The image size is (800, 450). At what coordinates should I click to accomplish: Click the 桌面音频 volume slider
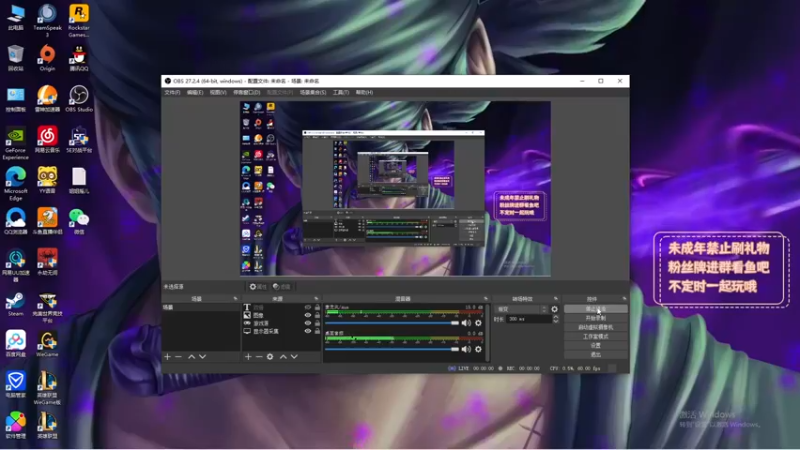click(392, 349)
